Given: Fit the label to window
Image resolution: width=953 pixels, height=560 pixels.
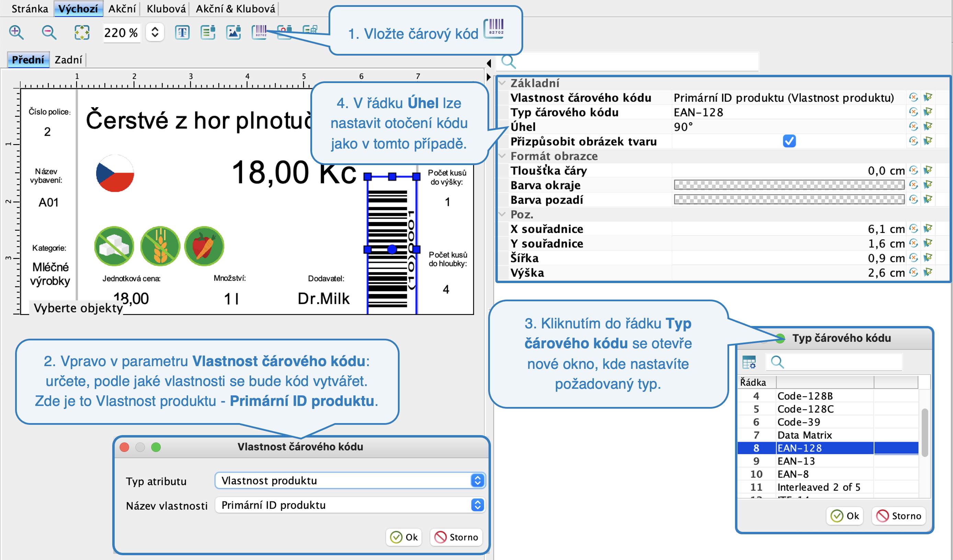Looking at the screenshot, I should [82, 33].
